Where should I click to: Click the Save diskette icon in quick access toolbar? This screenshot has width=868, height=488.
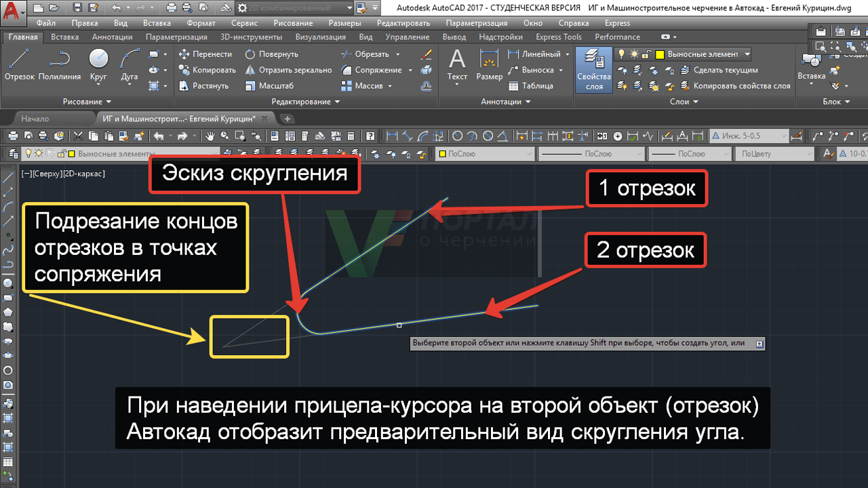[x=77, y=8]
